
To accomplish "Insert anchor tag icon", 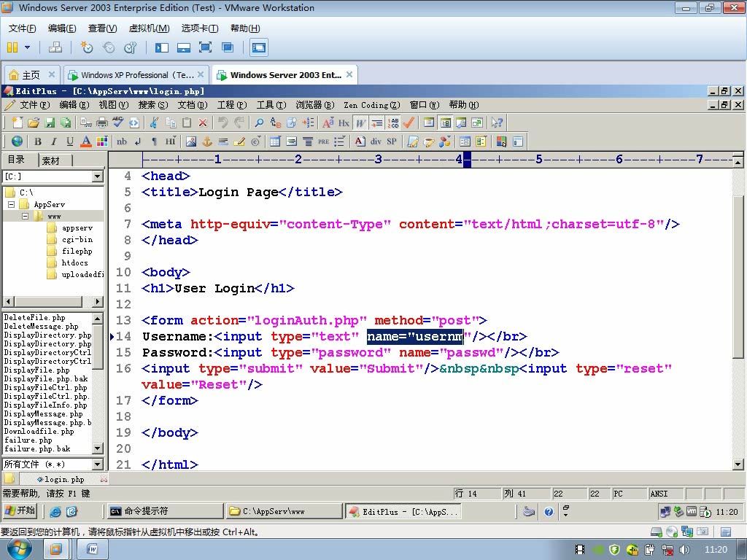I will click(x=207, y=141).
